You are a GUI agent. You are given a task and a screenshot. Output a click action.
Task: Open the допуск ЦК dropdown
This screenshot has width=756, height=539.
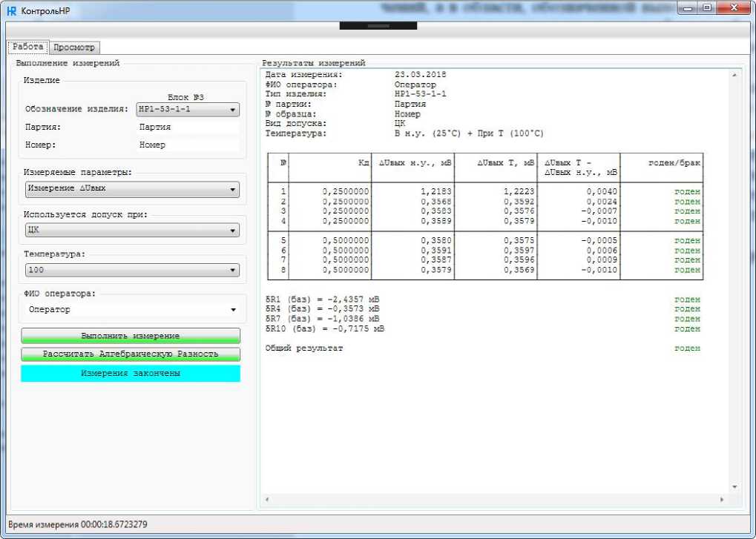131,231
